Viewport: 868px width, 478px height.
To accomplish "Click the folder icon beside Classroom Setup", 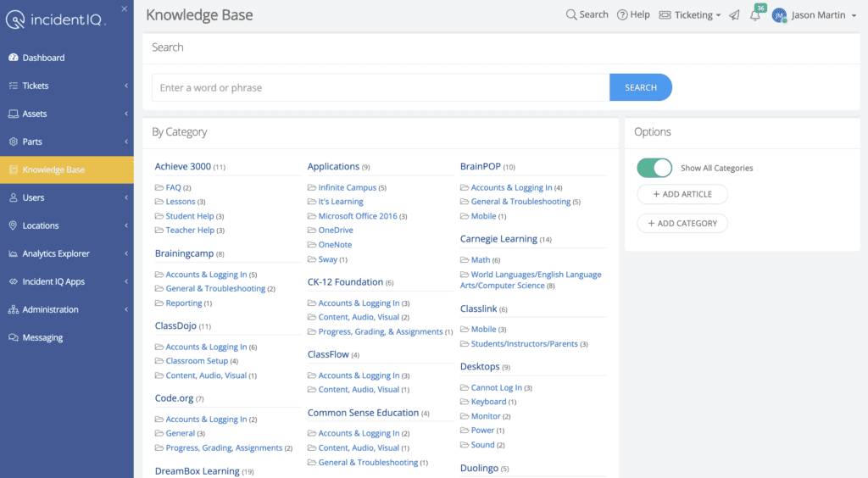I will pos(159,361).
